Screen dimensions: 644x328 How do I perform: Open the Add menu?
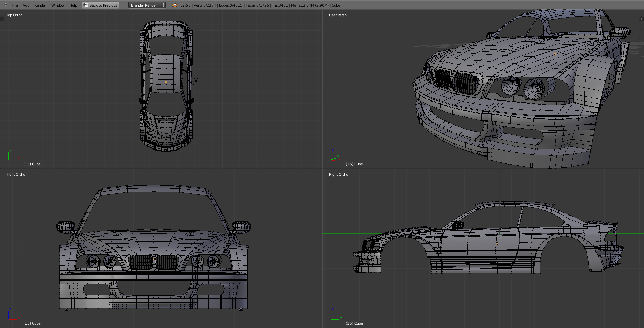click(x=26, y=5)
